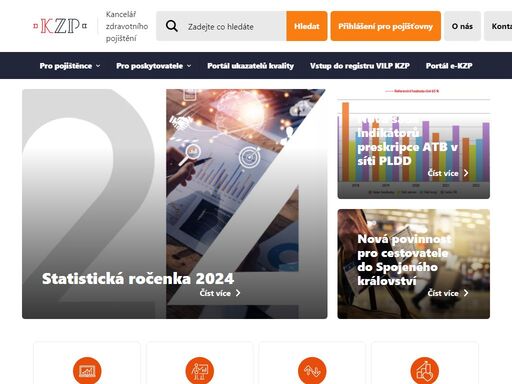Screen dimensions: 512x384
Task: Click the arrow beside ATB indicators Číst více
Action: pyautogui.click(x=466, y=173)
